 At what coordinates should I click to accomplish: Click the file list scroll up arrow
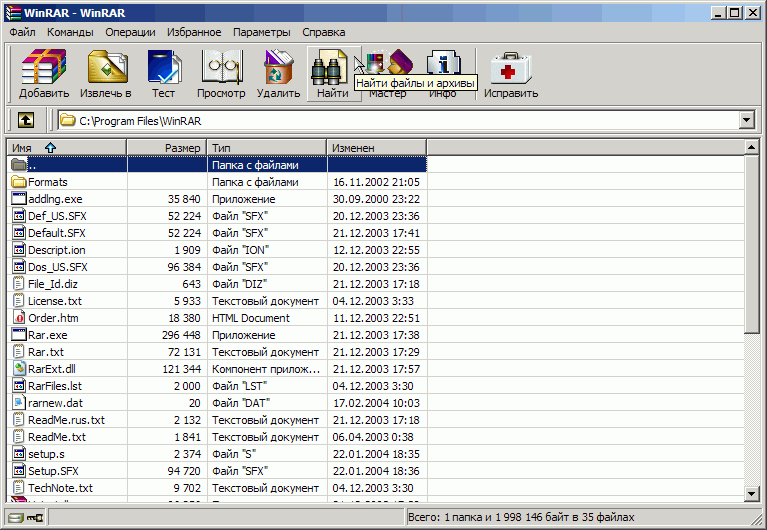click(752, 147)
